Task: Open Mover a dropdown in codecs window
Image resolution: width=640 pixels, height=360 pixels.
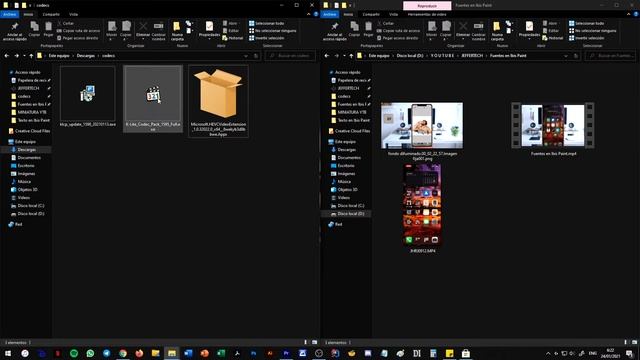Action: (x=112, y=31)
